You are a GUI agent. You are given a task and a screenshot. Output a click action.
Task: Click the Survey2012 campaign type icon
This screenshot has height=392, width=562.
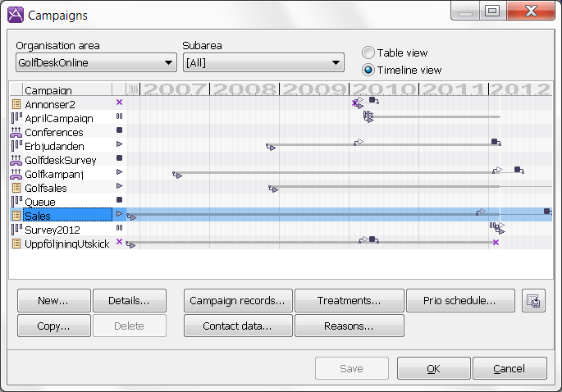click(x=16, y=230)
